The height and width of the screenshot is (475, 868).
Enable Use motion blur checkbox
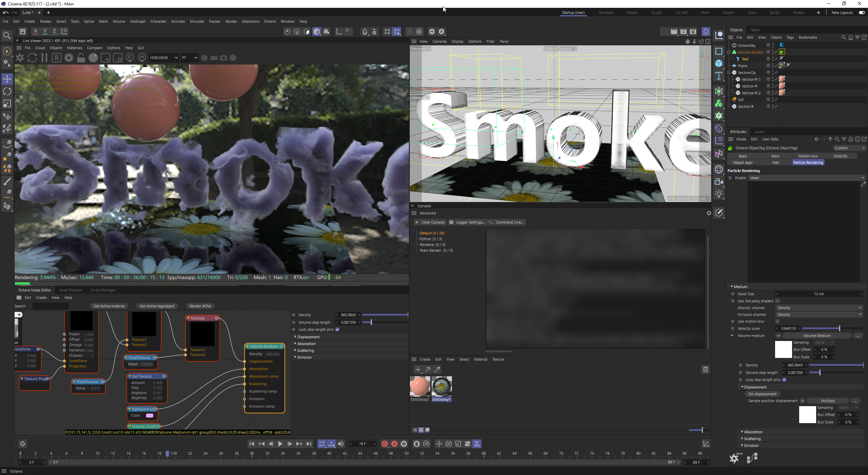pyautogui.click(x=777, y=321)
